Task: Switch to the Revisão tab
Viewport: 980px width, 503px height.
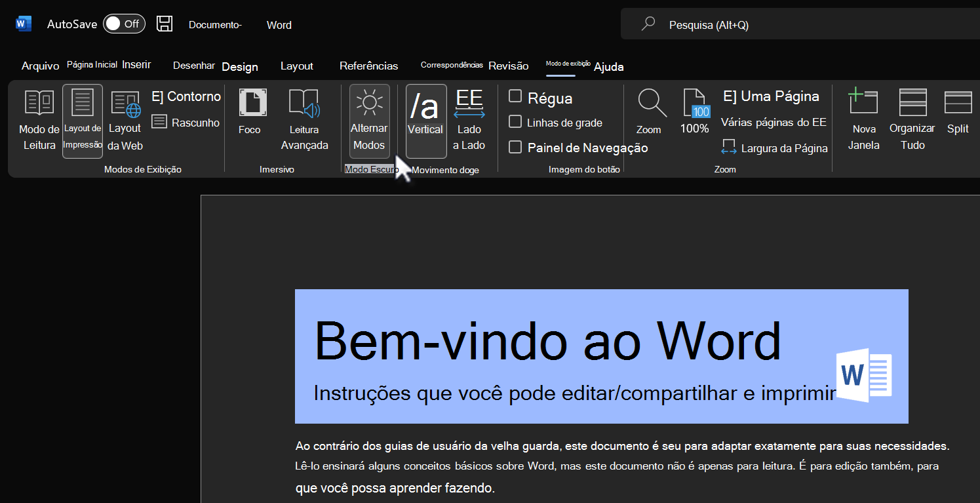Action: (508, 66)
